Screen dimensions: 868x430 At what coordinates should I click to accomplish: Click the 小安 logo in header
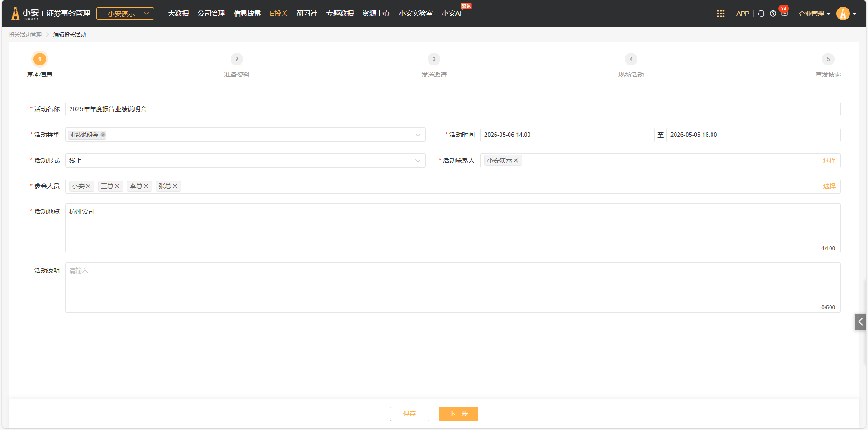click(x=25, y=14)
